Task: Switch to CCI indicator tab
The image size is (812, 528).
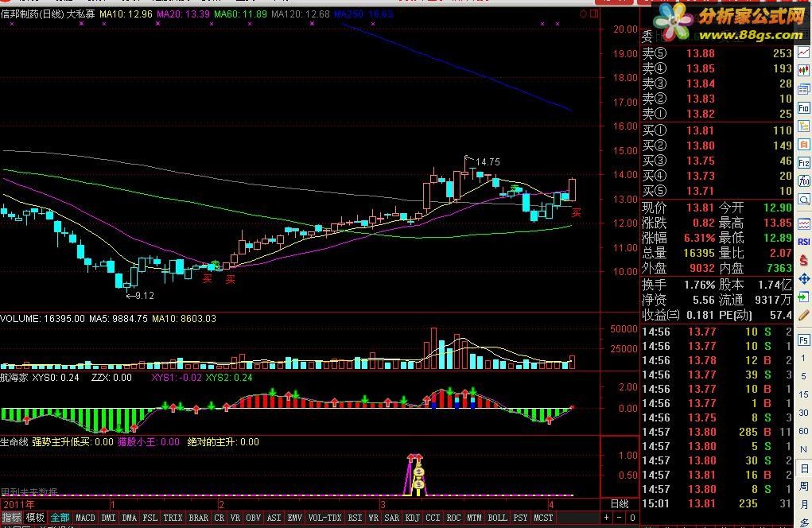Action: point(433,518)
